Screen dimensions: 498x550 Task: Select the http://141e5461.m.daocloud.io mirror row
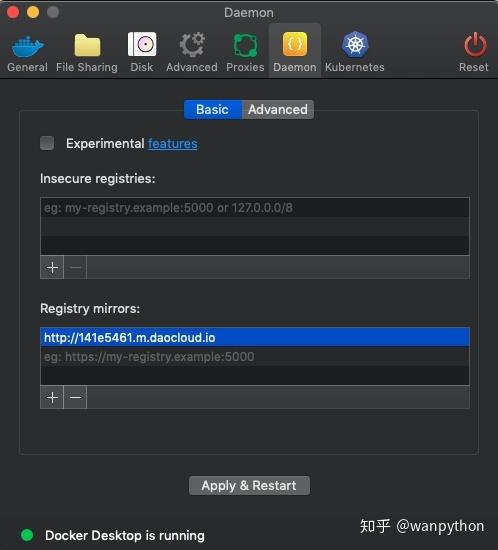(255, 337)
